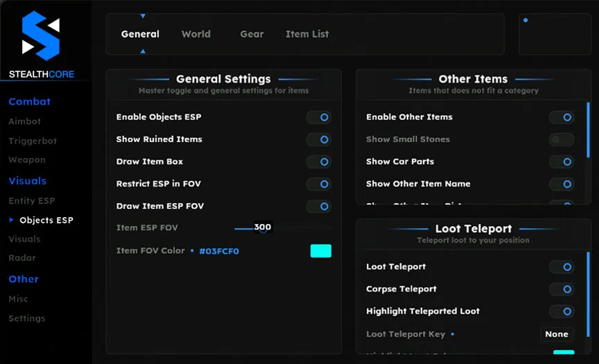Open the Radar section in sidebar
599x364 pixels.
click(22, 258)
